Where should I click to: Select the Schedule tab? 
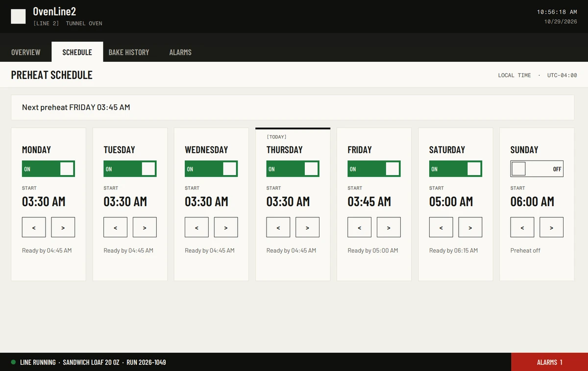click(77, 52)
